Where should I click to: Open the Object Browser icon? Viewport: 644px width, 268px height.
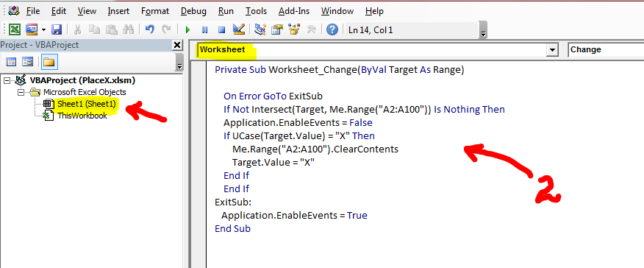click(x=294, y=29)
